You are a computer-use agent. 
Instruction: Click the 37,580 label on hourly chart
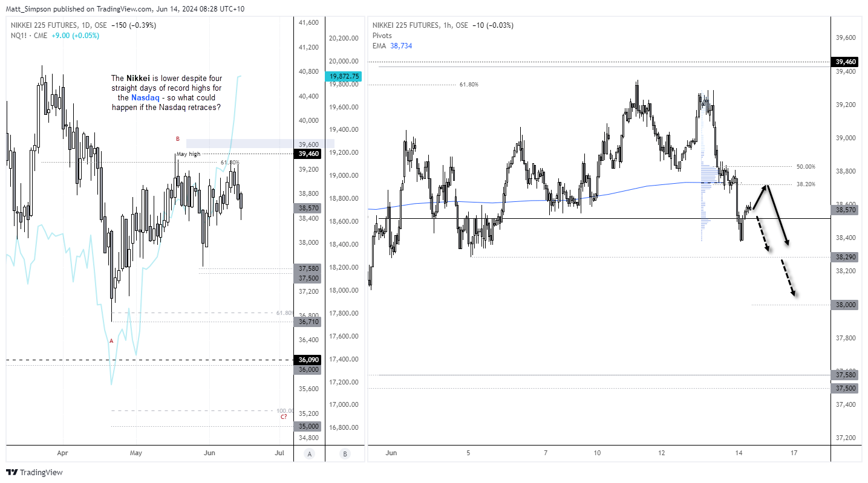pos(846,375)
